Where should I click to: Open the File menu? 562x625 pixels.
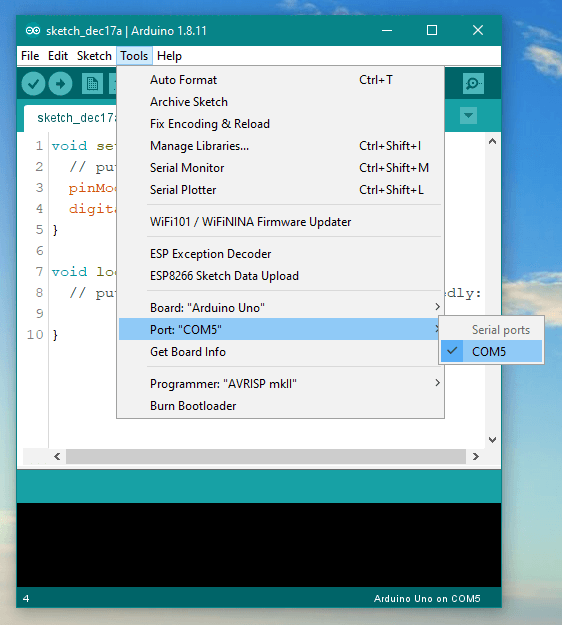(30, 56)
